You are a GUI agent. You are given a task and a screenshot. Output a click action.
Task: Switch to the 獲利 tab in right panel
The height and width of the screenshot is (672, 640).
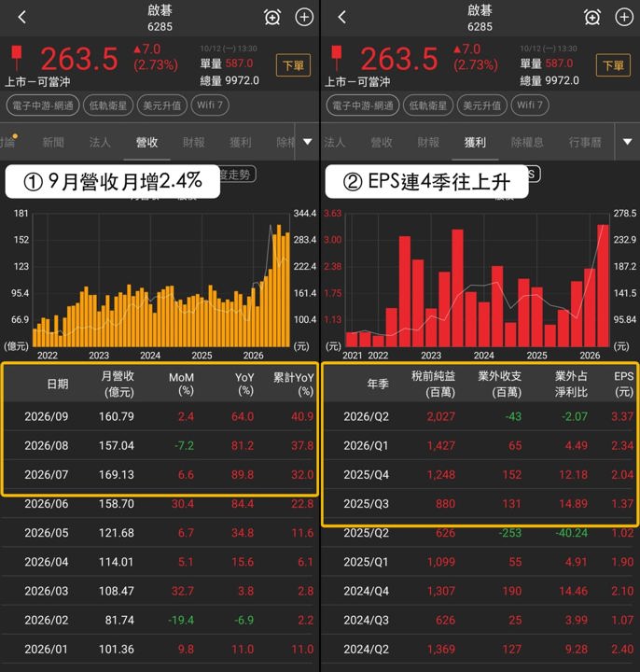click(x=475, y=142)
